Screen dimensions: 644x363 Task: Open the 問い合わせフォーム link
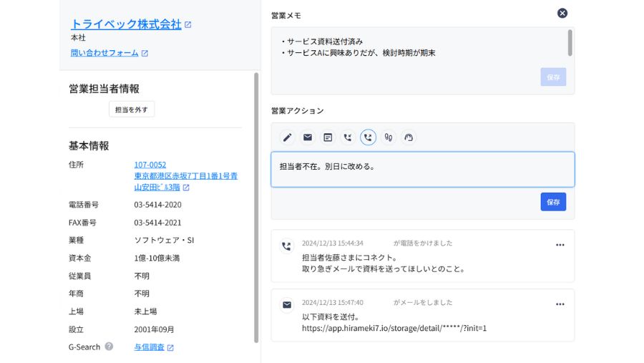(104, 52)
